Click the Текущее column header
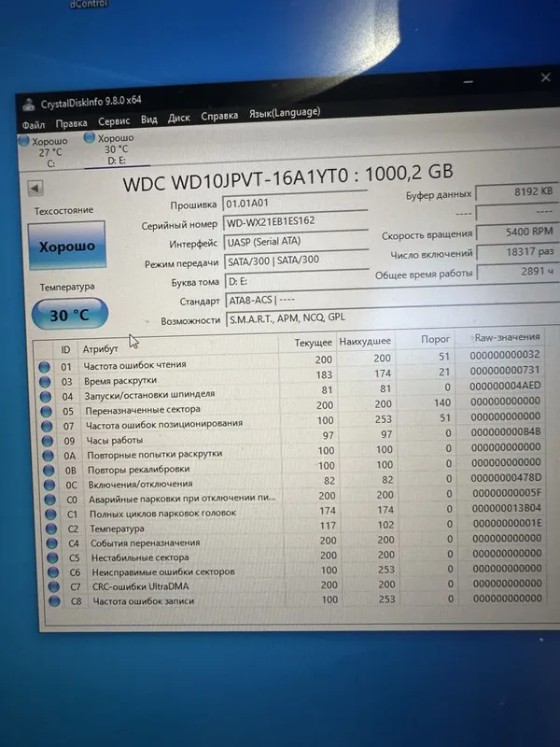Screen dimensions: 560x747 point(313,343)
